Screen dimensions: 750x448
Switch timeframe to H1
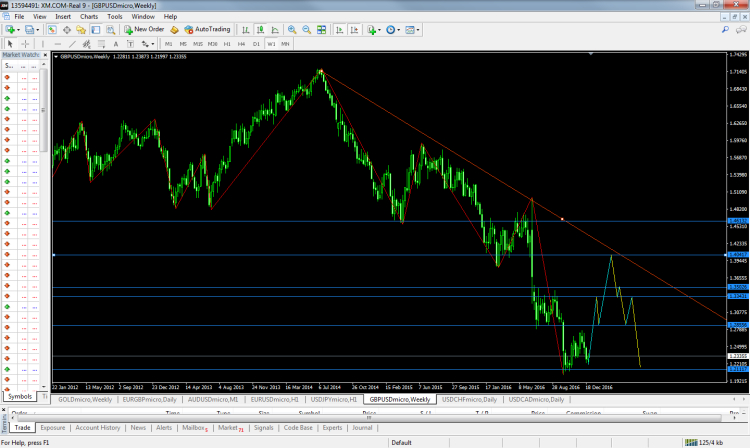(227, 44)
